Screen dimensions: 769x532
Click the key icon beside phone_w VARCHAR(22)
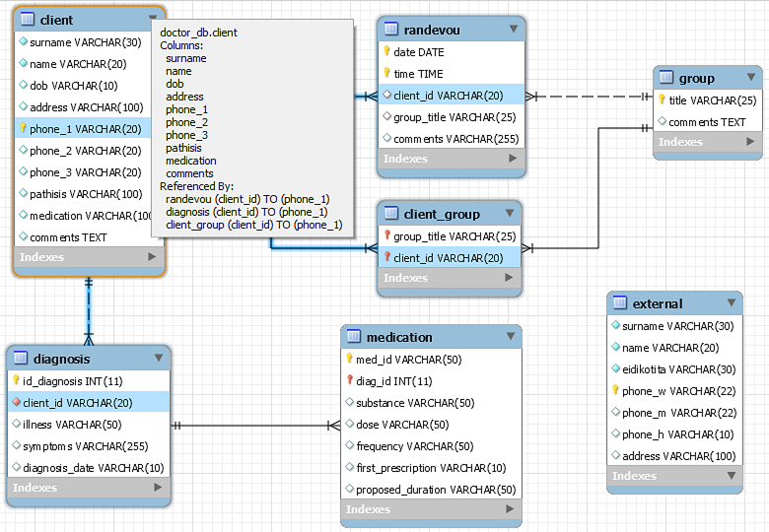click(615, 390)
